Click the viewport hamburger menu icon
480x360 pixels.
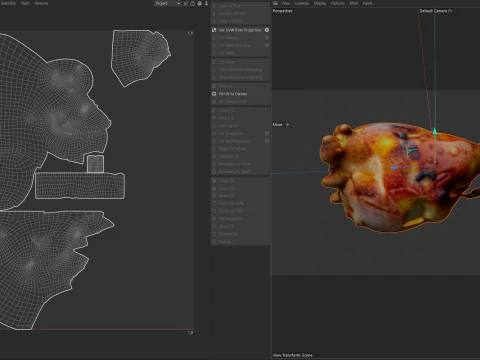(275, 3)
